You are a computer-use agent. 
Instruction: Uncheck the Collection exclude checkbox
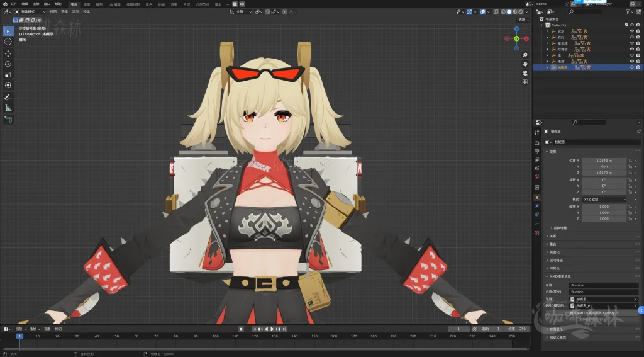626,25
